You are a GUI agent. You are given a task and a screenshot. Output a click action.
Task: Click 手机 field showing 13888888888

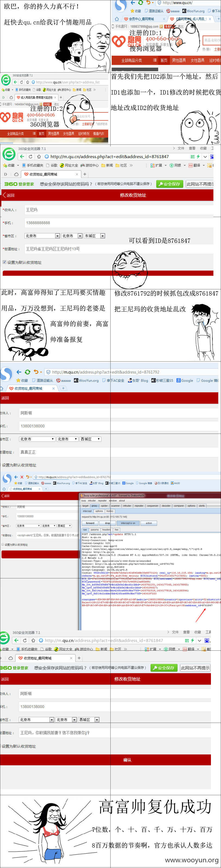119,223
